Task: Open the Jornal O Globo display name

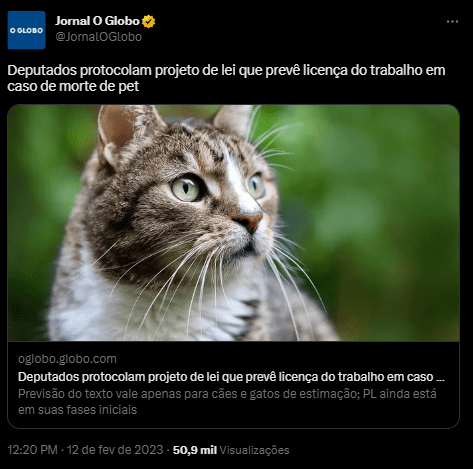Action: point(97,21)
